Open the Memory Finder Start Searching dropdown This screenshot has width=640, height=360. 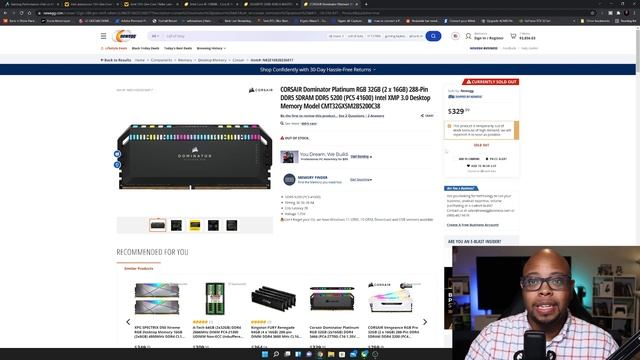pos(361,180)
